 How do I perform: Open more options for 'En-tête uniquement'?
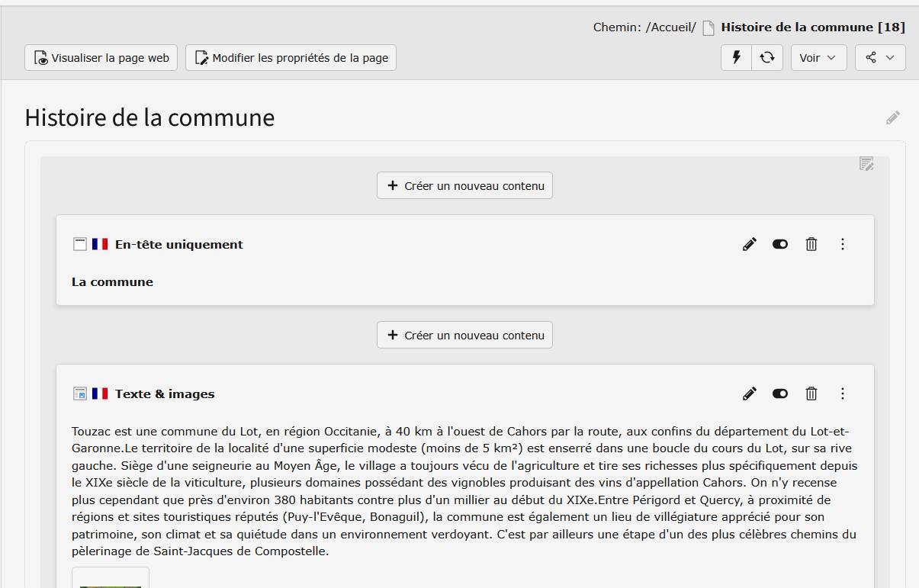[x=843, y=244]
